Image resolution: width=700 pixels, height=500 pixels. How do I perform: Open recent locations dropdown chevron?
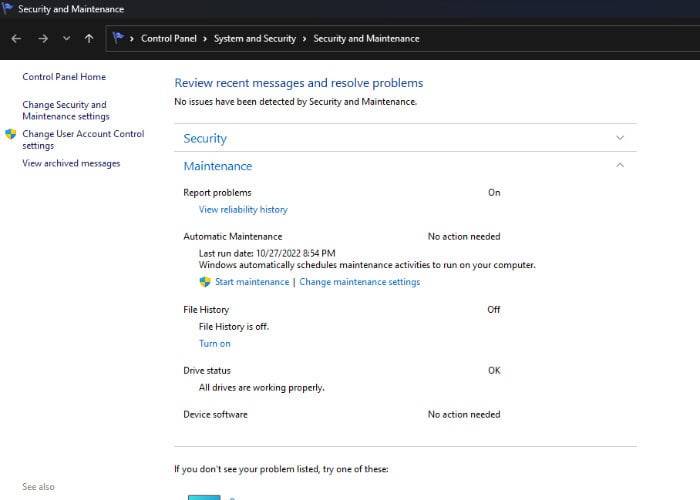pyautogui.click(x=67, y=39)
